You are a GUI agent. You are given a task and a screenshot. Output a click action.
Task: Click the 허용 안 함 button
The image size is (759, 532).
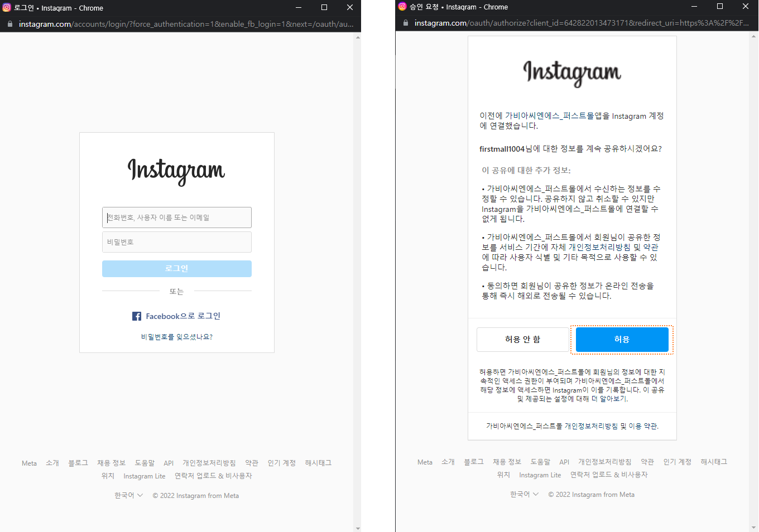point(523,340)
